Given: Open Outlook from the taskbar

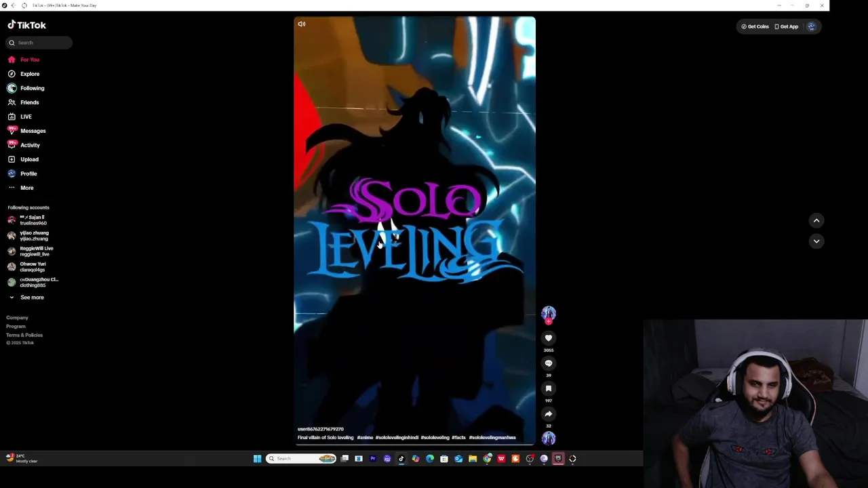Looking at the screenshot, I should tap(458, 459).
